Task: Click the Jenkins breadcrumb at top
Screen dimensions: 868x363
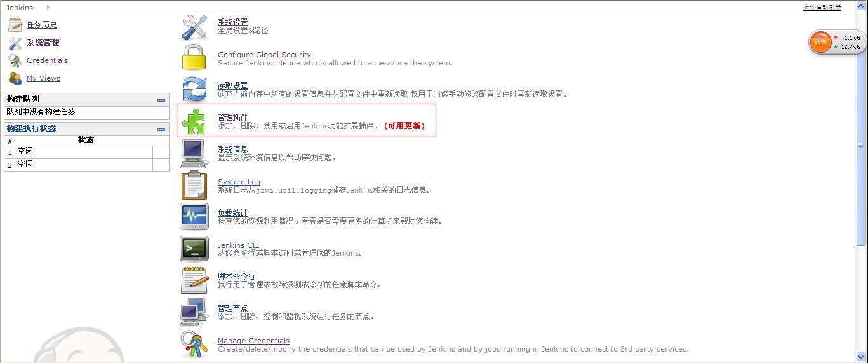Action: (x=20, y=8)
